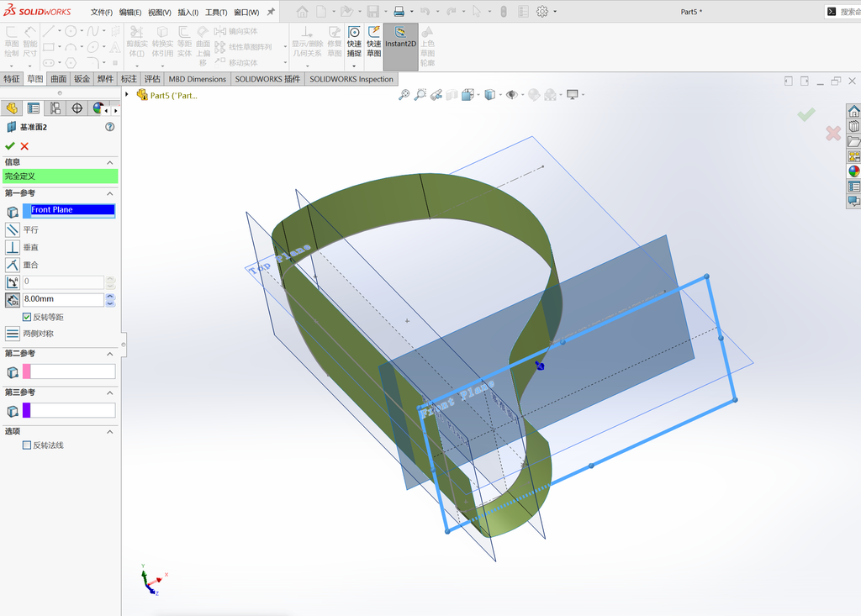The width and height of the screenshot is (861, 616).
Task: Open the Design Library task pane icon
Action: coord(854,126)
